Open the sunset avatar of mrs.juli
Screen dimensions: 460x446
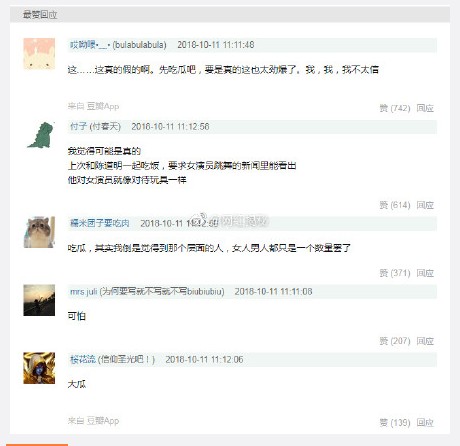(39, 300)
